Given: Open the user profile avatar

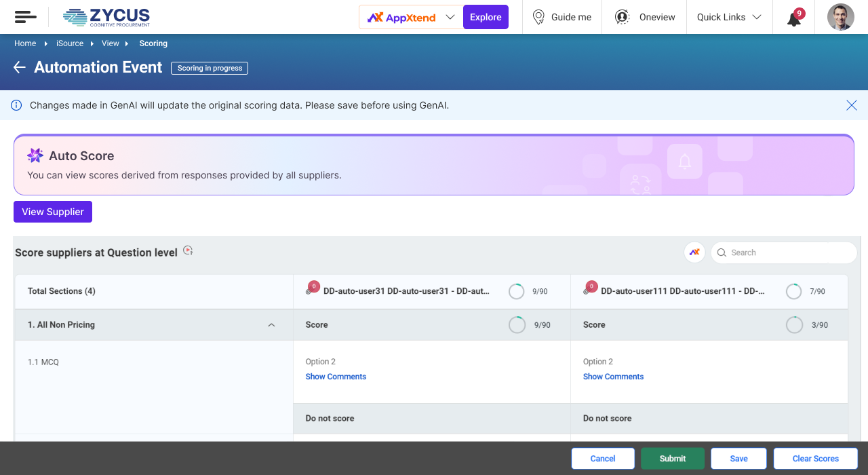Looking at the screenshot, I should click(840, 18).
